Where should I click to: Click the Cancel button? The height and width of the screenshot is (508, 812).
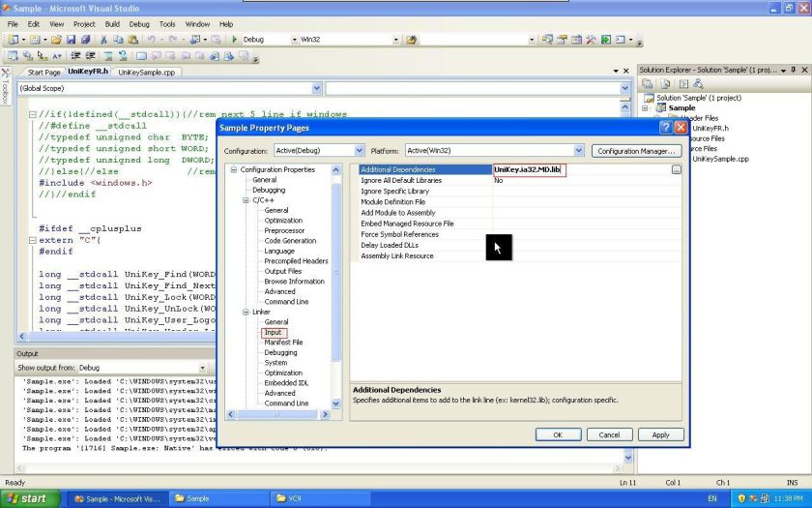(x=610, y=434)
